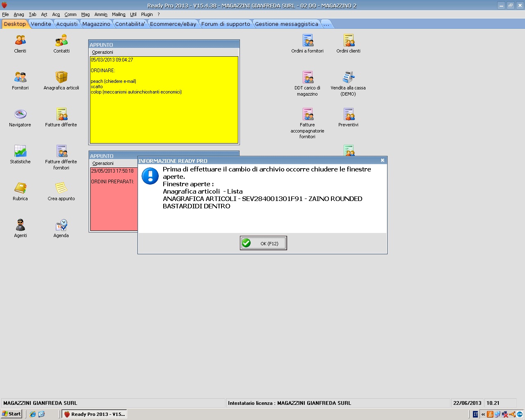The image size is (525, 420).
Task: Open the Mag menu
Action: coord(85,14)
